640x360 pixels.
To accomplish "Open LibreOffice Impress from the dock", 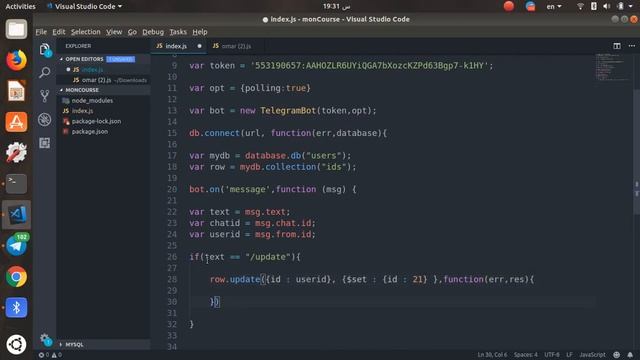I will tap(16, 91).
